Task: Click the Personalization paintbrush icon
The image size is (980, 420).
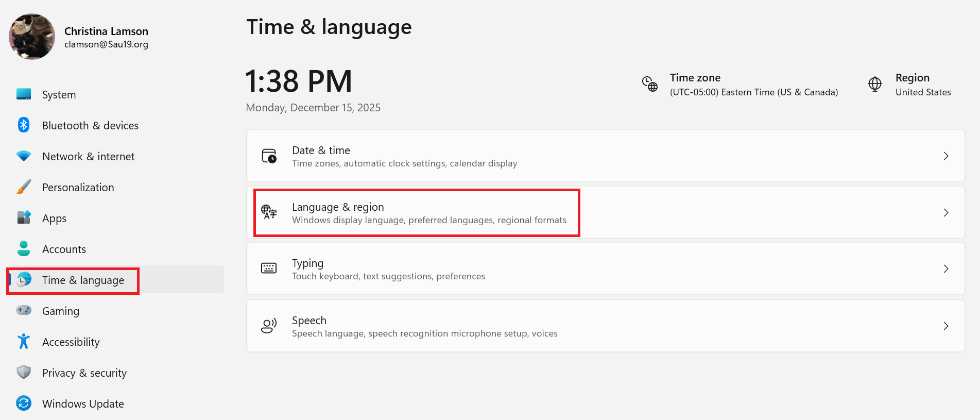Action: 24,187
